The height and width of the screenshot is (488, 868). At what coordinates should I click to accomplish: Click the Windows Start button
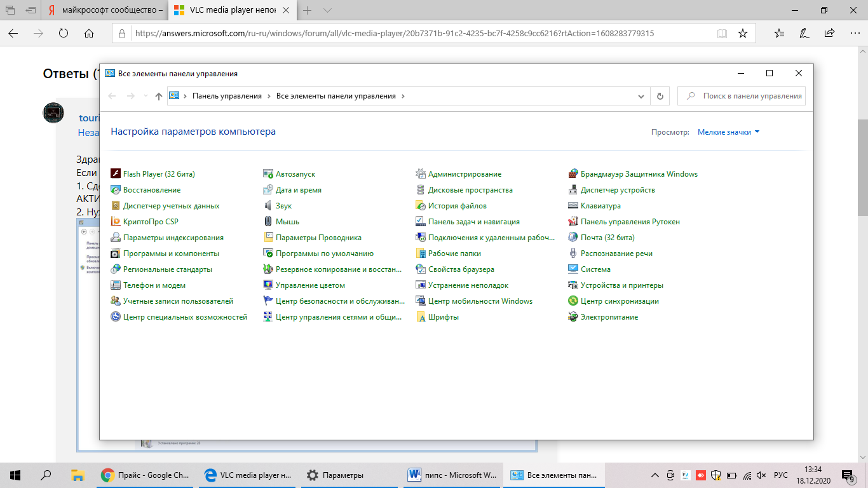(15, 475)
